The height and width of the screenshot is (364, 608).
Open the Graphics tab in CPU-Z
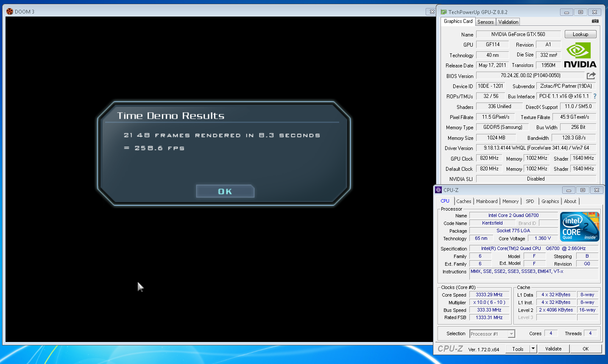click(x=550, y=201)
